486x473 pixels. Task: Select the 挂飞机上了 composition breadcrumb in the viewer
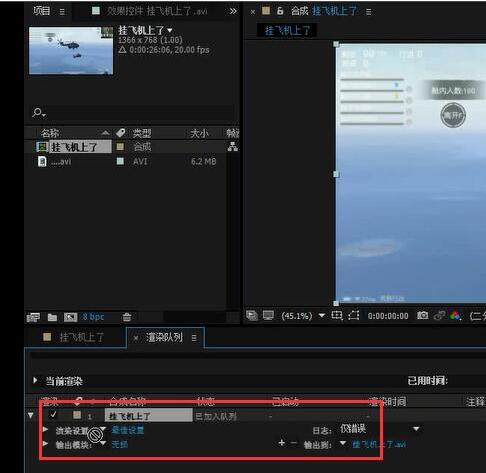(x=287, y=31)
